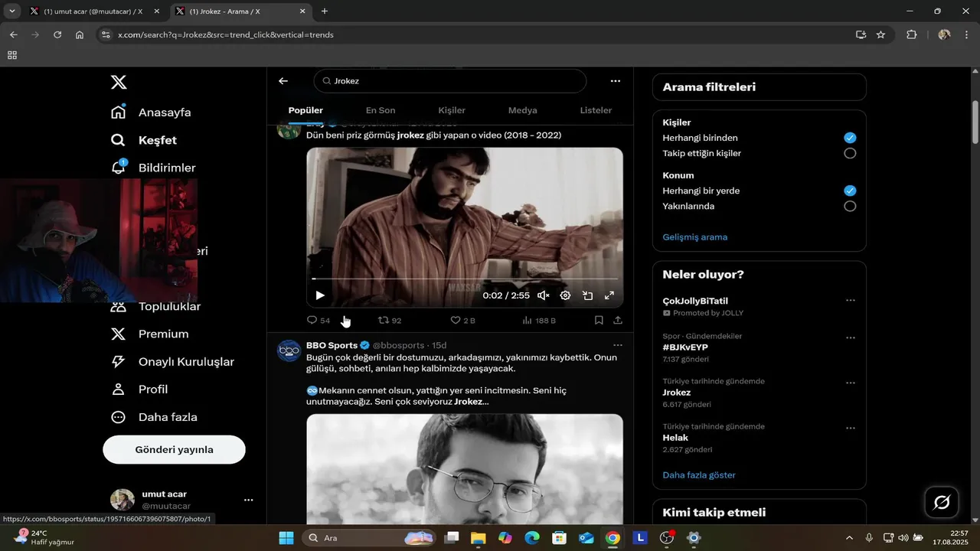This screenshot has width=980, height=551.
Task: Switch to the Kişiler tab
Action: [x=452, y=110]
